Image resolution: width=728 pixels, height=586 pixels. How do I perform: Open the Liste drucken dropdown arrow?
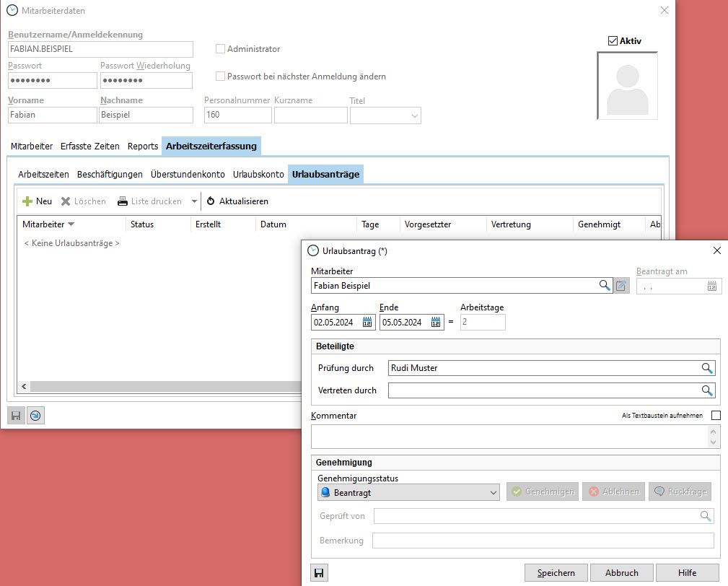194,201
